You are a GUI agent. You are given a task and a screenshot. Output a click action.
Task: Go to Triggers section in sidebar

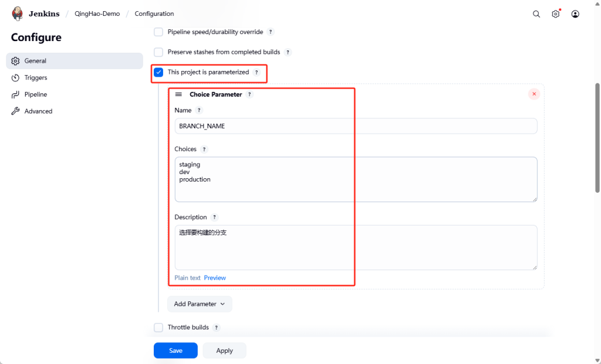(x=36, y=77)
